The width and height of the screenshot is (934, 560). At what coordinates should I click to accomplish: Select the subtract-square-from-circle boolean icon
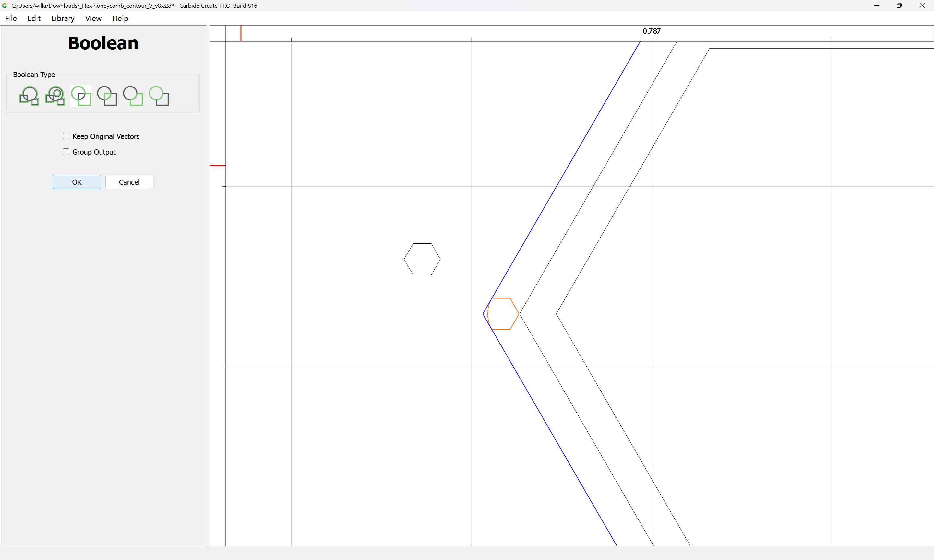point(159,96)
